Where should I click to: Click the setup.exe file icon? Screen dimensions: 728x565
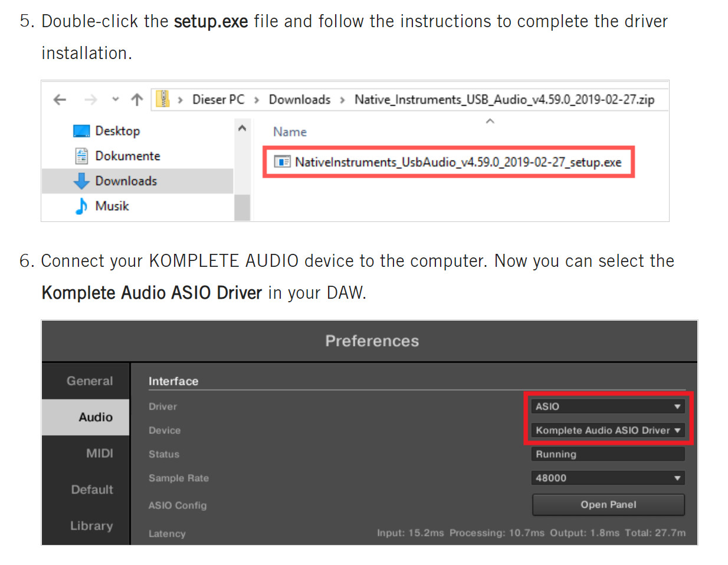point(283,162)
